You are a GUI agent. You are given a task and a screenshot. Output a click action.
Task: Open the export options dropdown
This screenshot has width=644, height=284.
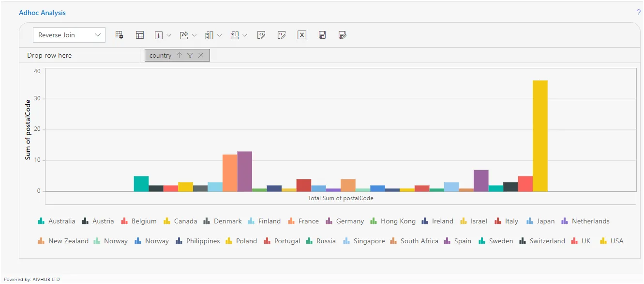[x=188, y=35]
